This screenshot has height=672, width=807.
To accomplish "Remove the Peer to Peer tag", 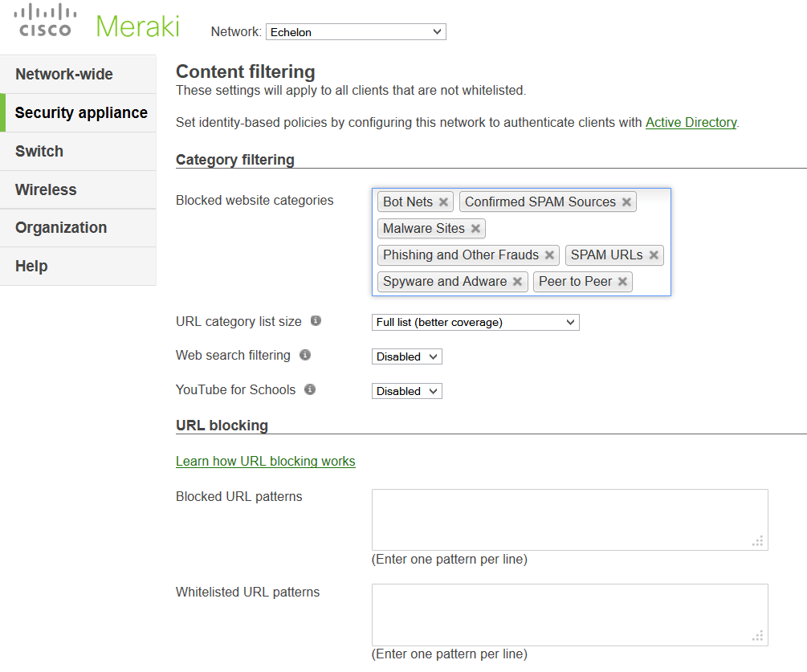I will click(x=622, y=282).
